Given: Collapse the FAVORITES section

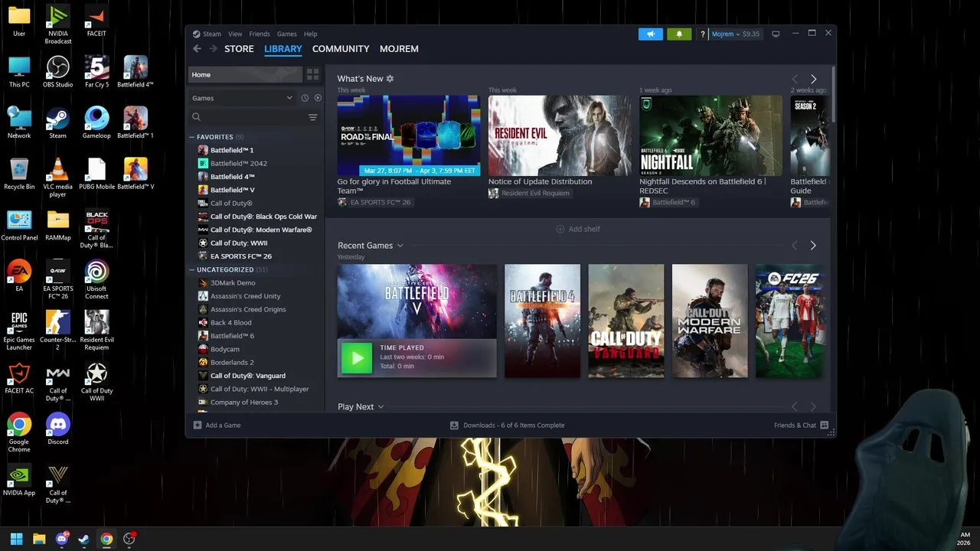Looking at the screenshot, I should click(192, 137).
